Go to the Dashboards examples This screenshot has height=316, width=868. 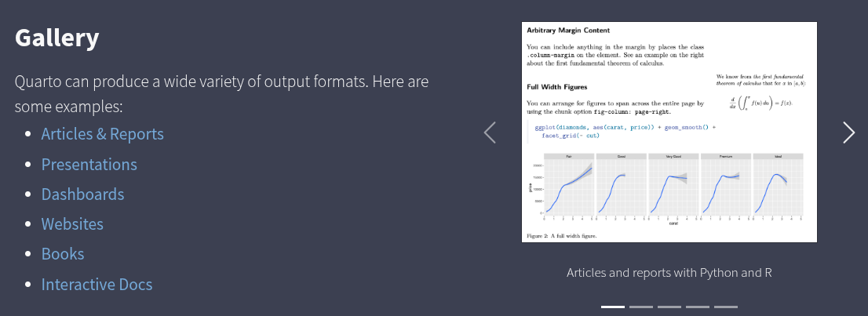tap(82, 194)
